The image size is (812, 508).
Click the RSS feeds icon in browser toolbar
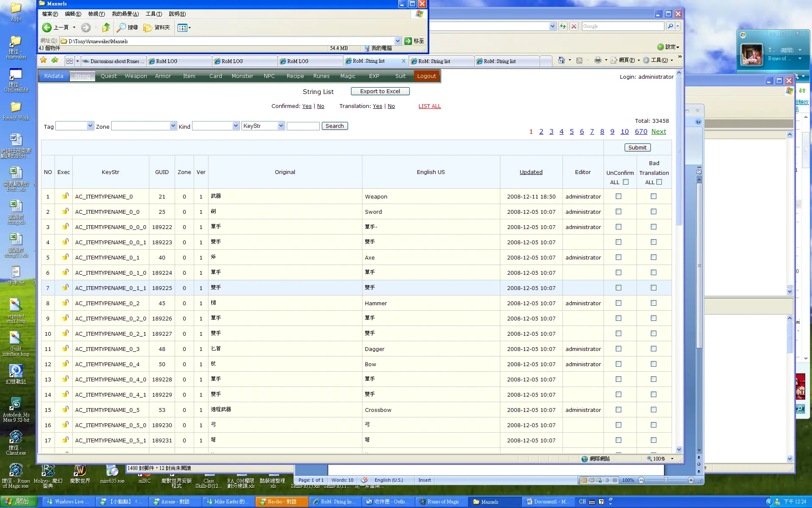[579, 60]
